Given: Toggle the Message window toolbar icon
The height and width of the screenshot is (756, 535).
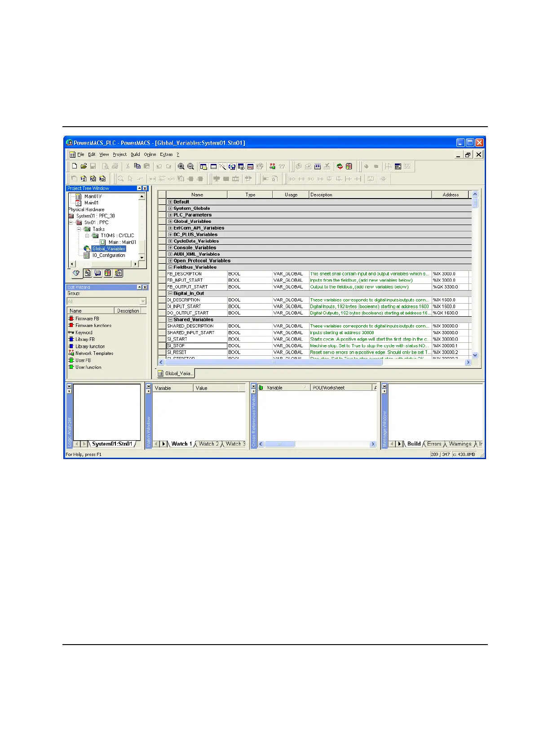Looking at the screenshot, I should (213, 166).
